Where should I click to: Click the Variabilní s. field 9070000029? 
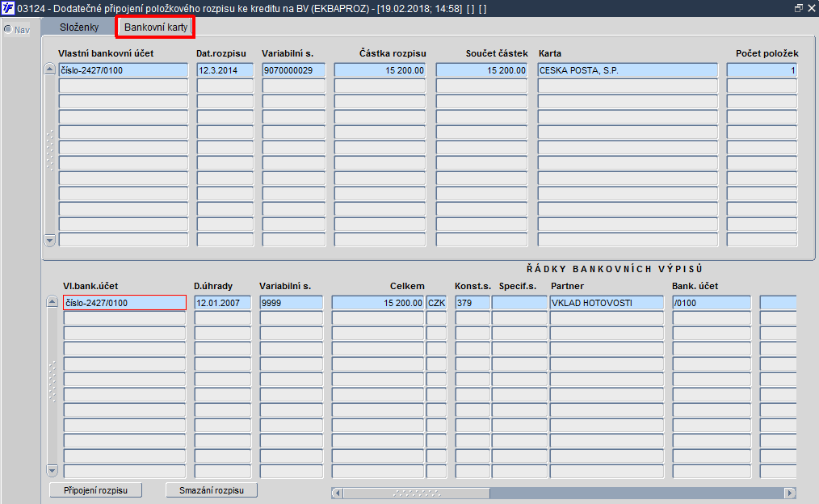[293, 70]
